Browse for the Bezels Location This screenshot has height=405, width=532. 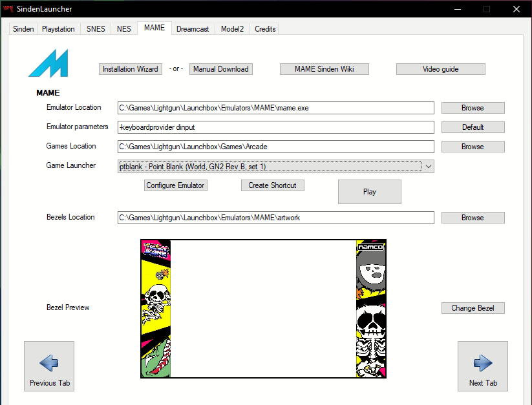click(x=473, y=218)
